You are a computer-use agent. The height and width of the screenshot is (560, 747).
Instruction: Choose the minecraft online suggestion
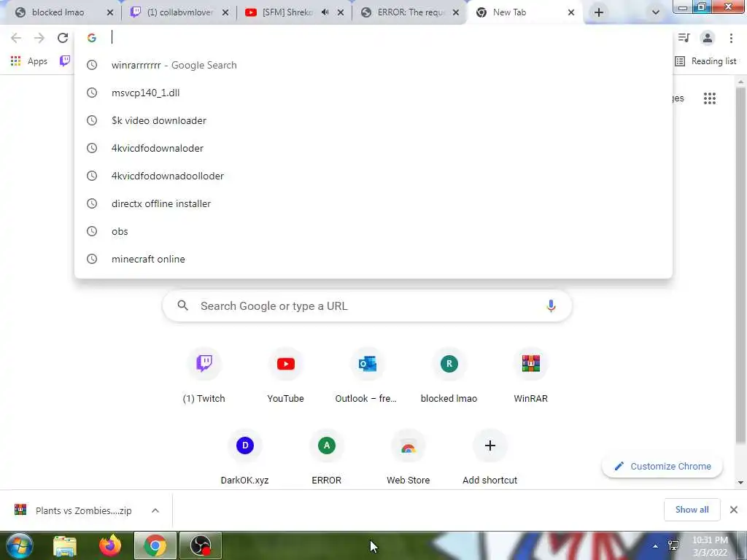[x=373, y=259]
